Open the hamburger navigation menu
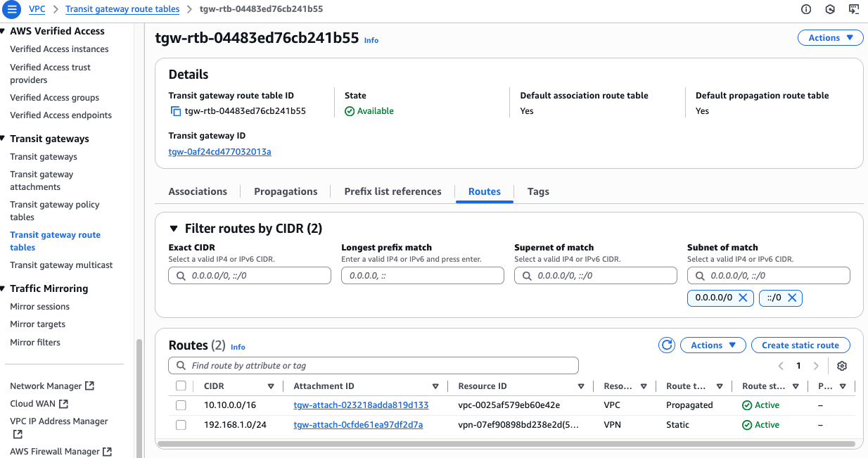Viewport: 868px width, 458px height. 12,9
